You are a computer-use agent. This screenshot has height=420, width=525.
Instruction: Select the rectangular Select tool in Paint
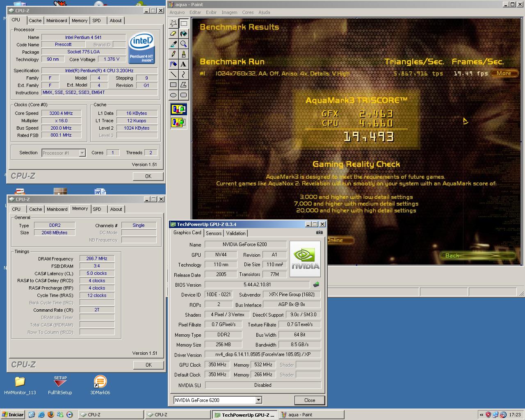[183, 23]
